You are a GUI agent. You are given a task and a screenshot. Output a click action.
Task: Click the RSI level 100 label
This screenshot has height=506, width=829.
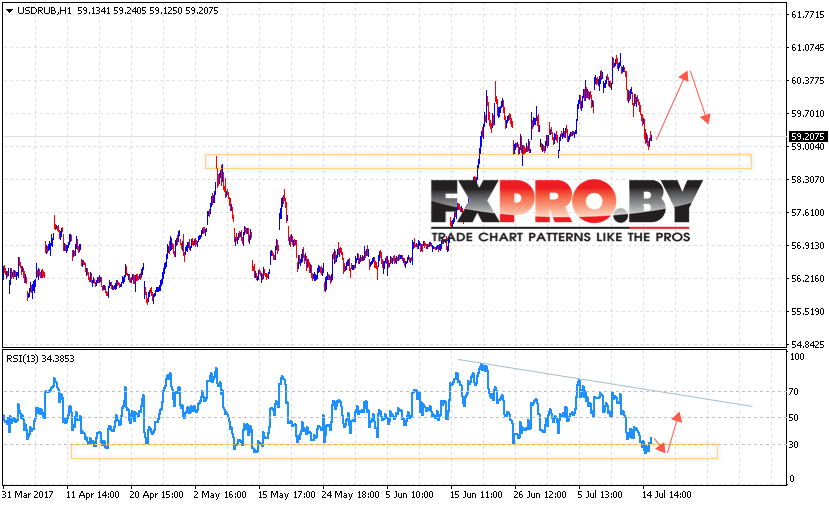coord(797,357)
